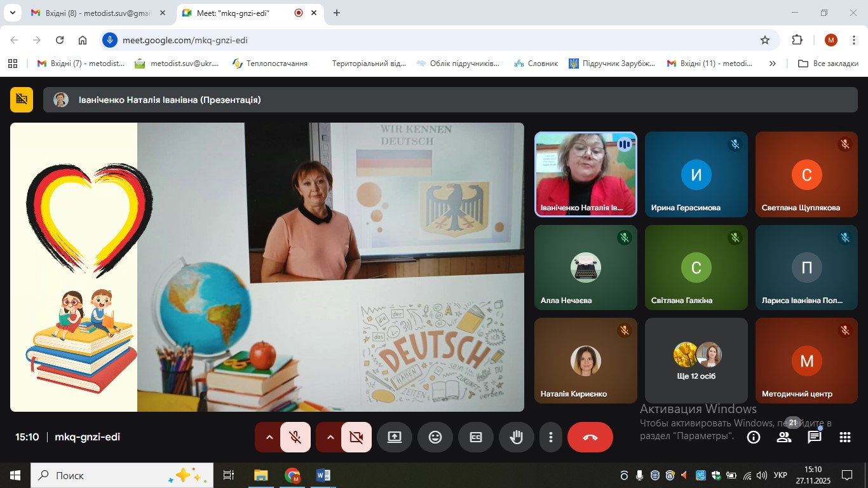Turn on closed captions
The height and width of the screenshot is (488, 868).
tap(476, 437)
